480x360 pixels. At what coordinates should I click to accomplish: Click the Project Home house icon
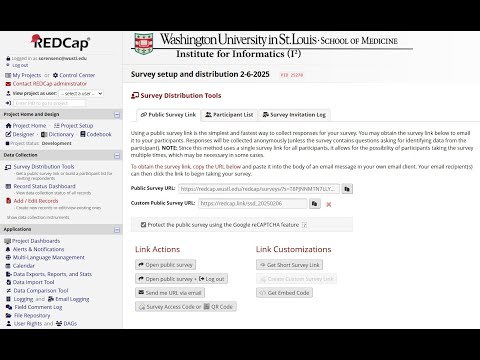[8, 126]
